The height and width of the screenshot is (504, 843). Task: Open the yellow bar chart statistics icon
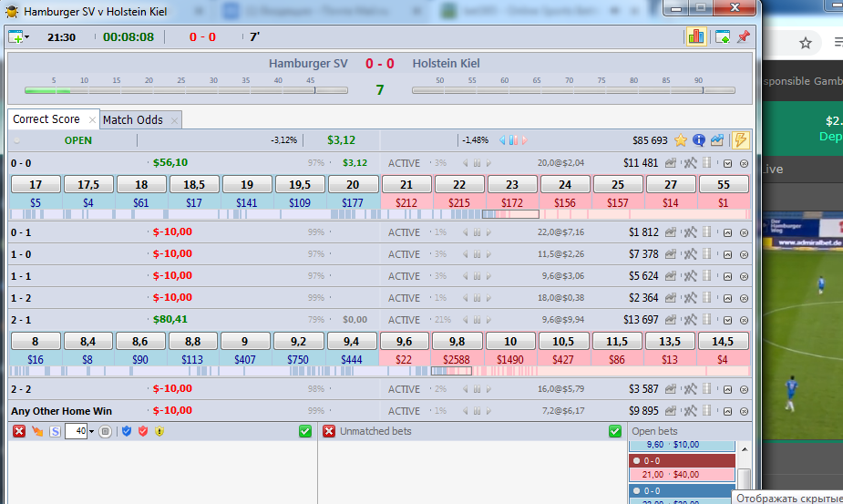[695, 36]
